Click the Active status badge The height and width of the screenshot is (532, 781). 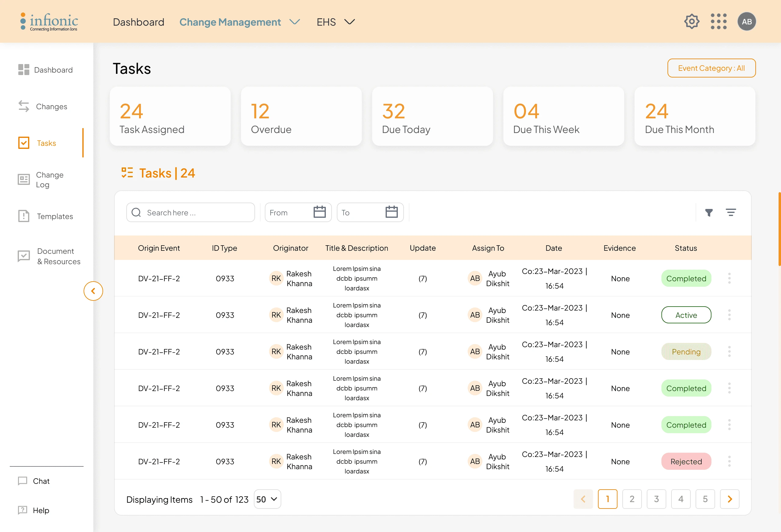click(x=686, y=315)
